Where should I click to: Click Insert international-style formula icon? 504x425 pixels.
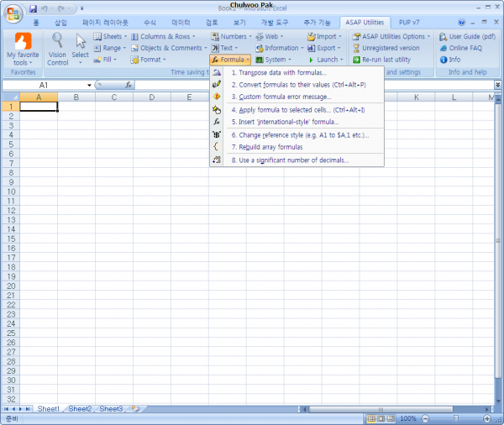(217, 122)
